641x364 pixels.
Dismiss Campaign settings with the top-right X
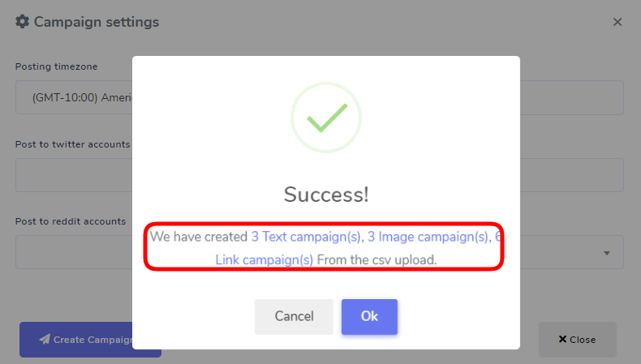(617, 22)
